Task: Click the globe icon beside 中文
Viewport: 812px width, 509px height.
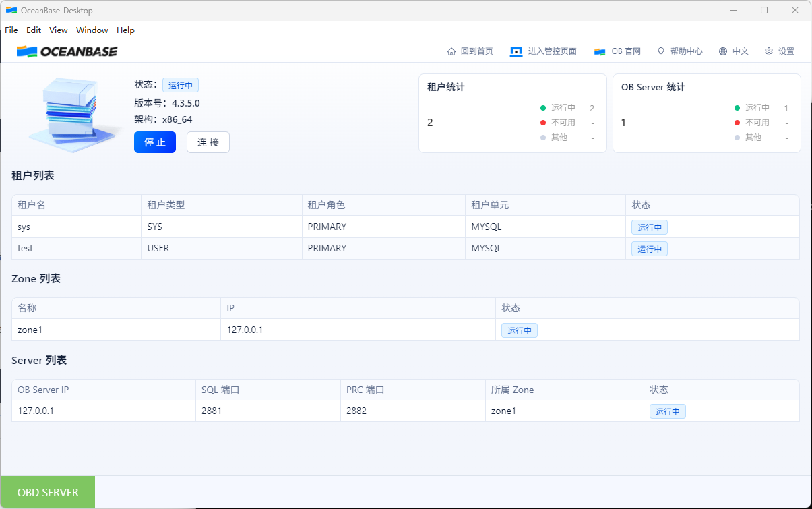Action: [x=723, y=51]
